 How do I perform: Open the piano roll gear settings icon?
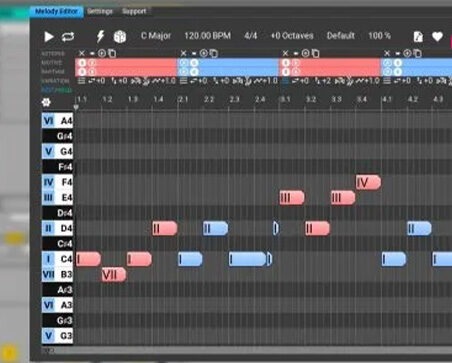pyautogui.click(x=46, y=102)
